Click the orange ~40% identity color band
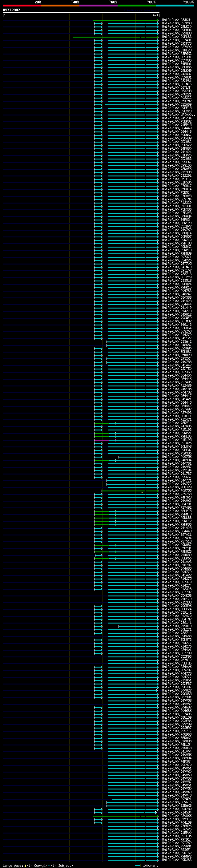Viewport: 197px width, 868px height. click(x=60, y=6)
